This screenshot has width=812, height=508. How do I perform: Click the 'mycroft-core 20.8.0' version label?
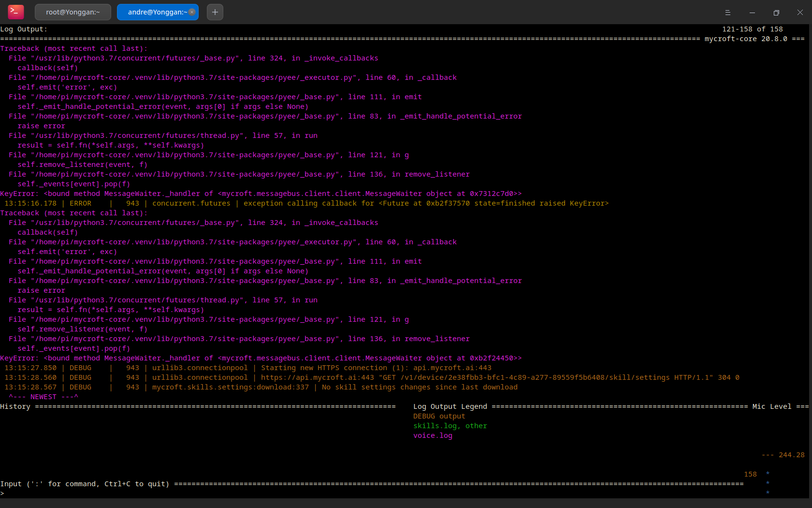coord(746,39)
